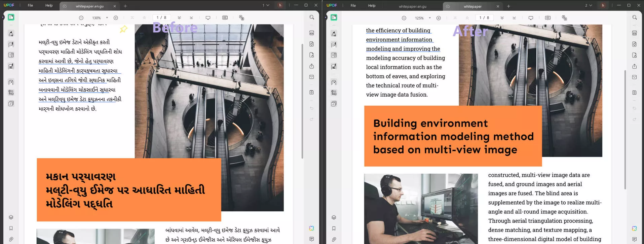Open Edit PDF tool in left window

point(11,44)
